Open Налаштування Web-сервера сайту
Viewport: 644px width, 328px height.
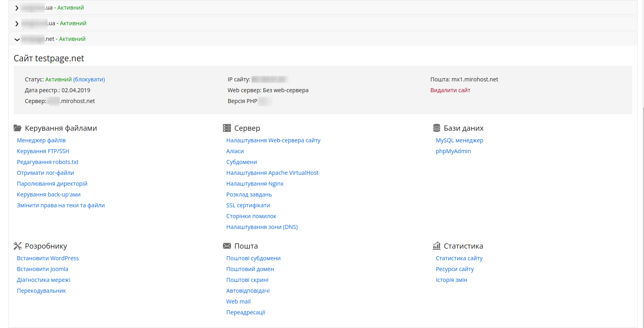(273, 140)
